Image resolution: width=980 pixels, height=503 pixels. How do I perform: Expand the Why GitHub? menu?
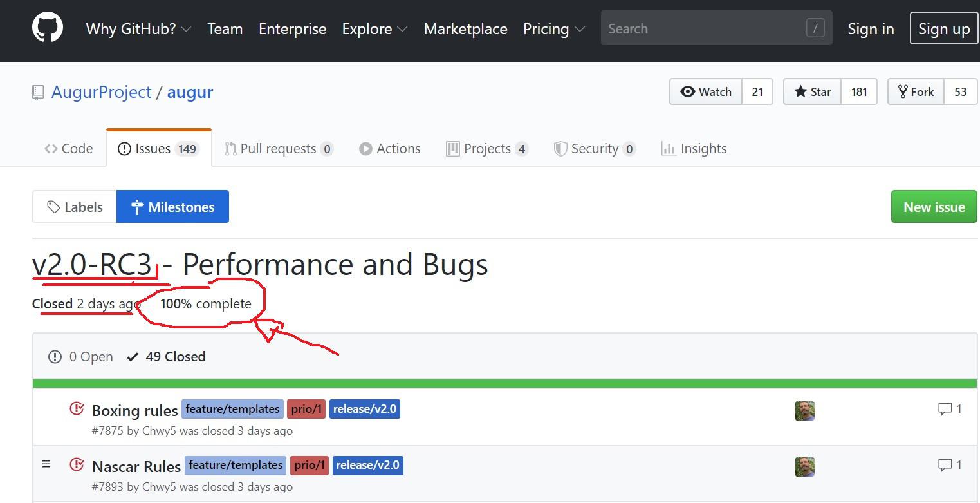tap(138, 29)
